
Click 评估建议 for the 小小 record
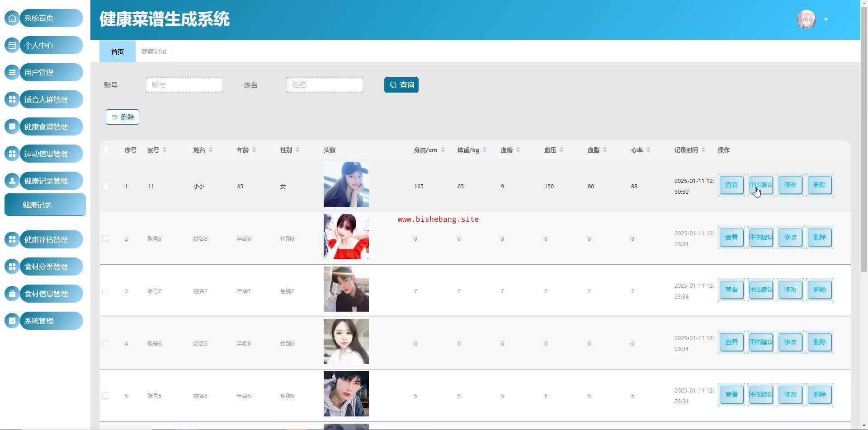tap(761, 185)
